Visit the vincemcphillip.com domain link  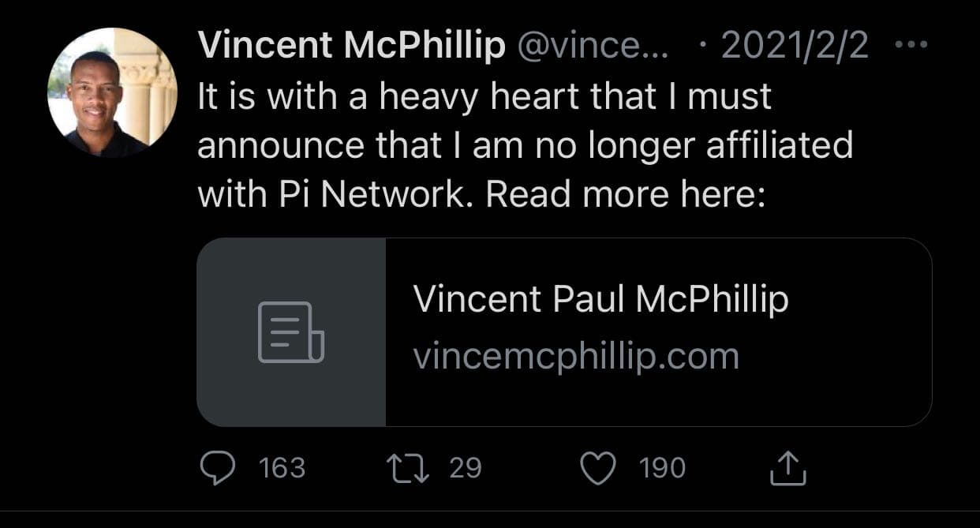(576, 357)
